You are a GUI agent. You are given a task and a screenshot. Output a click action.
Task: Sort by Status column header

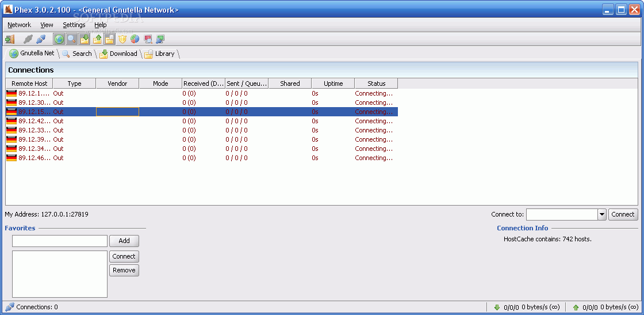pyautogui.click(x=376, y=84)
